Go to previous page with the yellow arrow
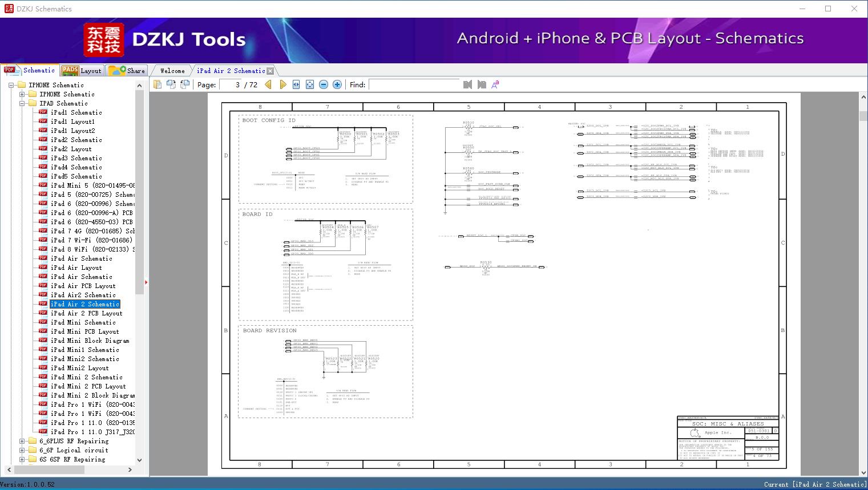The image size is (868, 490). [x=269, y=84]
